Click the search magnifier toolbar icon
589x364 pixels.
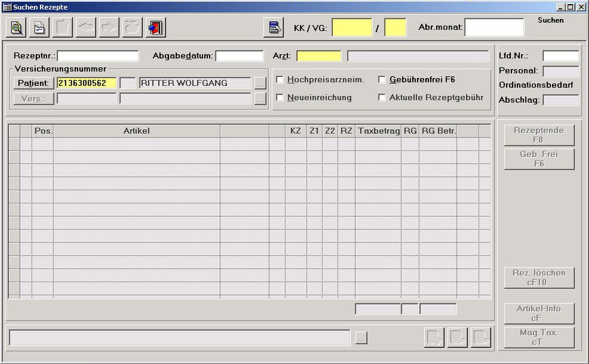pos(16,28)
